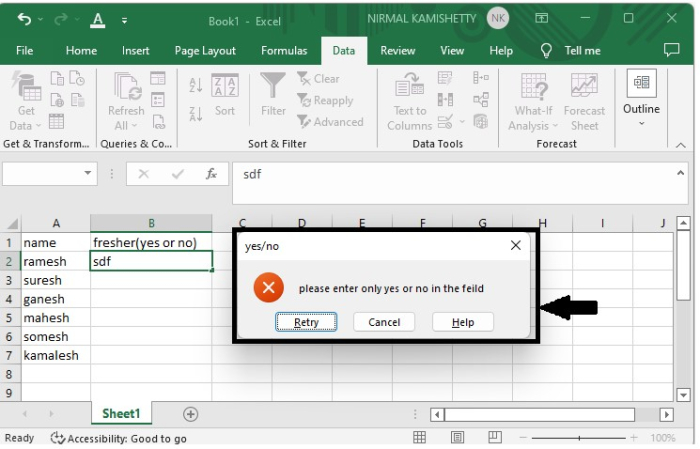The height and width of the screenshot is (449, 700).
Task: Click the formula bar Cancel X
Action: tap(144, 174)
